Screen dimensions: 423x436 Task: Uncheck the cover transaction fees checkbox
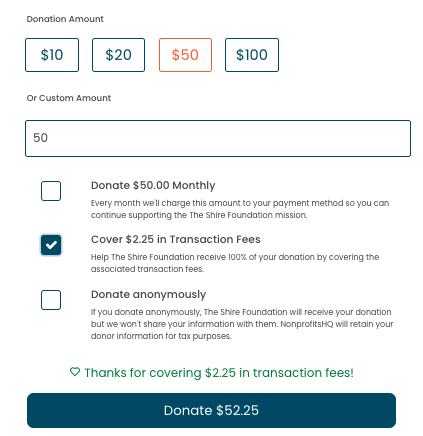tap(51, 245)
